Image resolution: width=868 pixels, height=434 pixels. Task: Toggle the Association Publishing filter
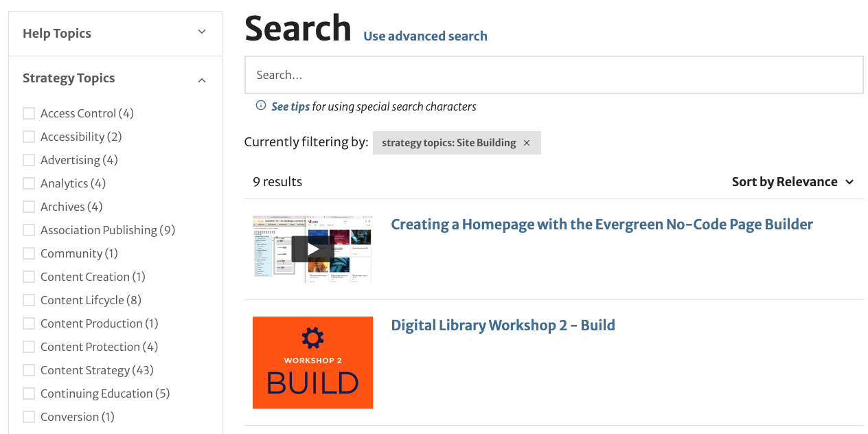29,230
